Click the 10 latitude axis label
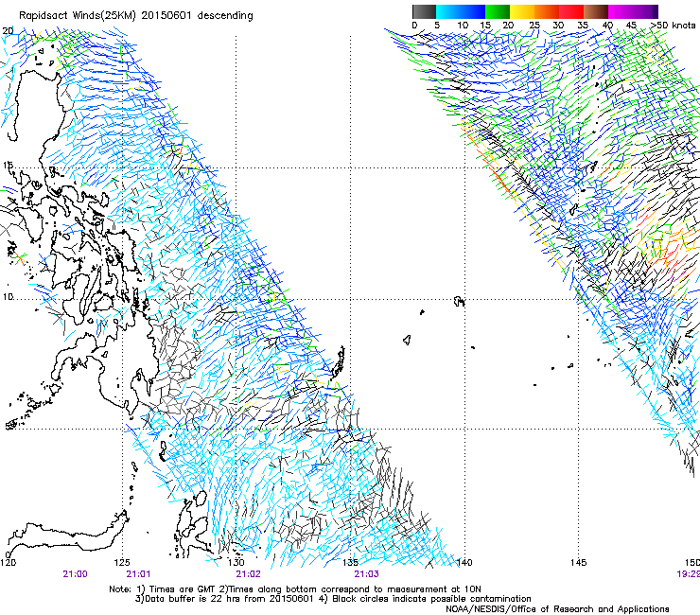The height and width of the screenshot is (615, 700). point(8,296)
